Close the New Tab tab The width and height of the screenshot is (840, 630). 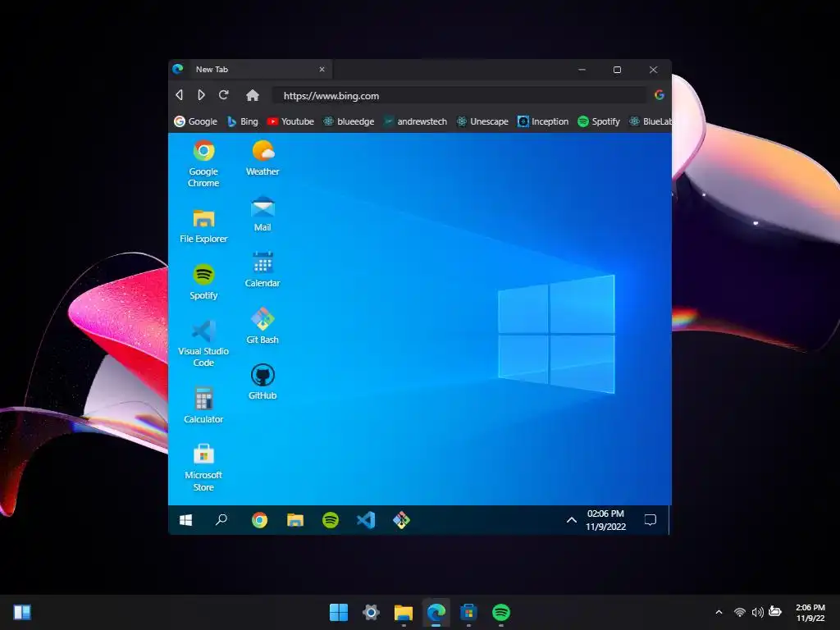pos(322,70)
